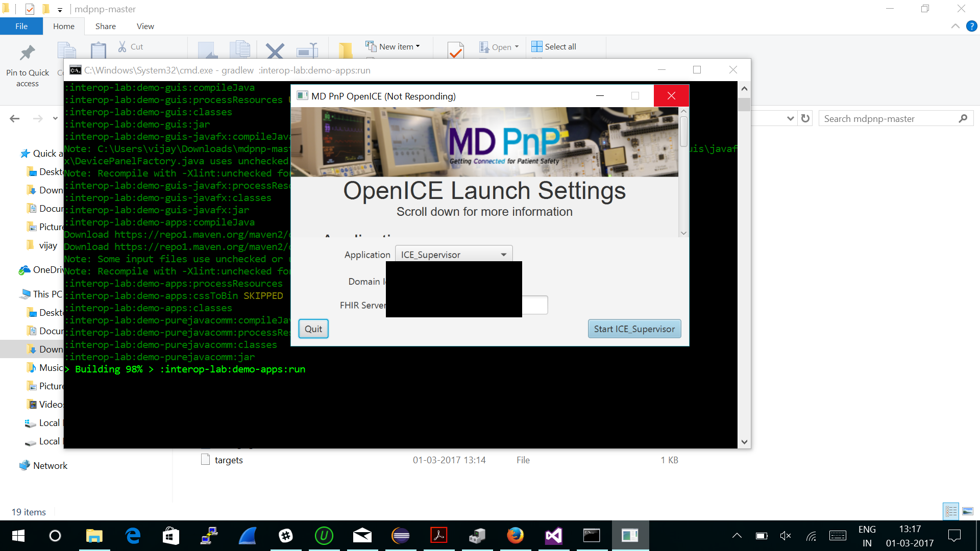Select Videos in navigation pane
The height and width of the screenshot is (551, 980).
(44, 405)
